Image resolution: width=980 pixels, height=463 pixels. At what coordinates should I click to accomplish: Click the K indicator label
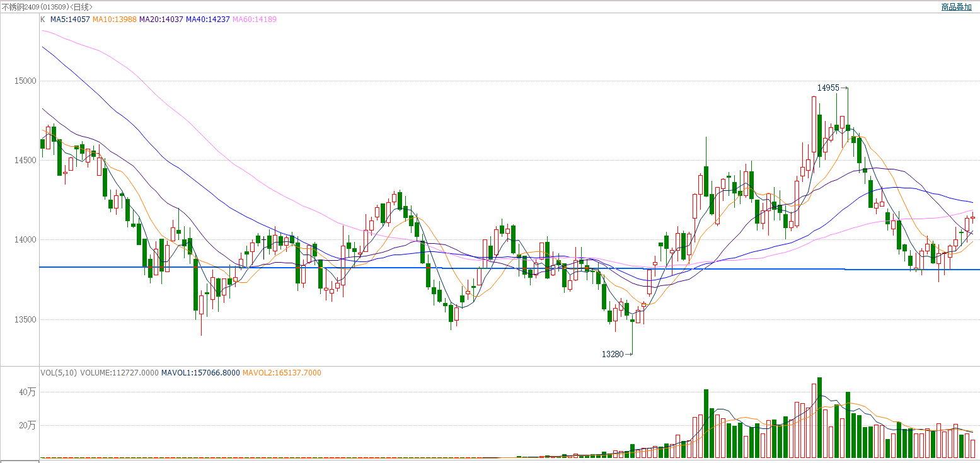43,20
